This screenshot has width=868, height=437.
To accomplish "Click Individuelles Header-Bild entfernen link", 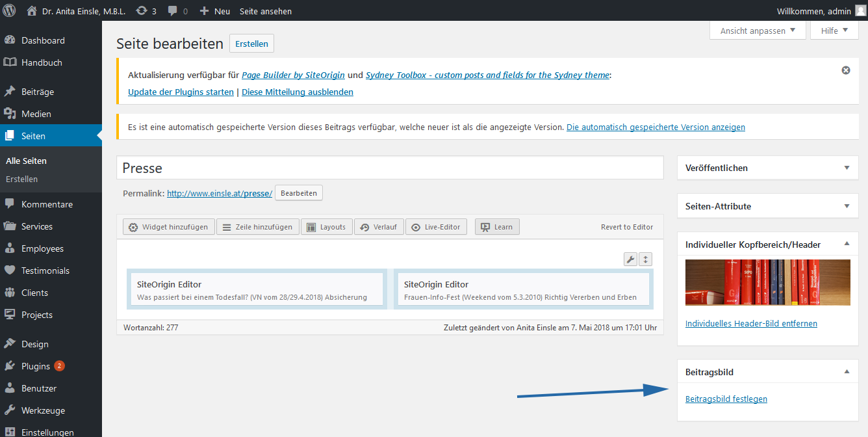I will coord(751,323).
